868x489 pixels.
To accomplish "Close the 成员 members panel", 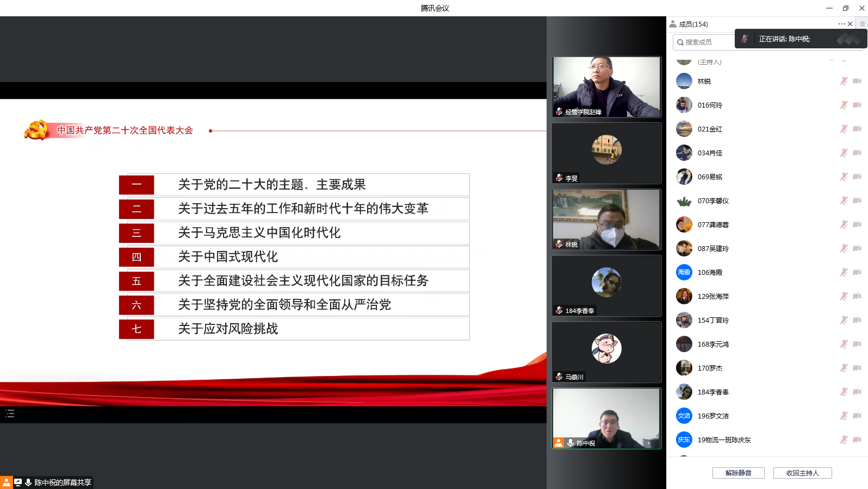I will [850, 24].
